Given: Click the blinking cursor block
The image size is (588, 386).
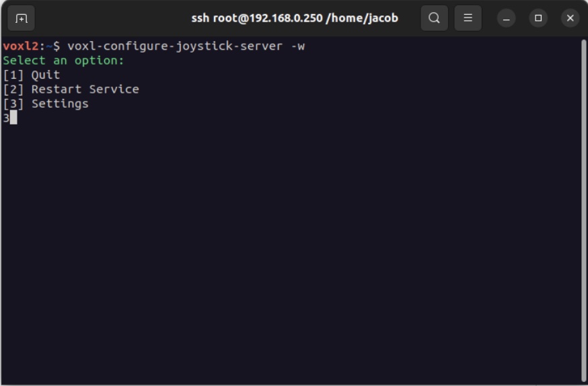Looking at the screenshot, I should click(x=13, y=118).
